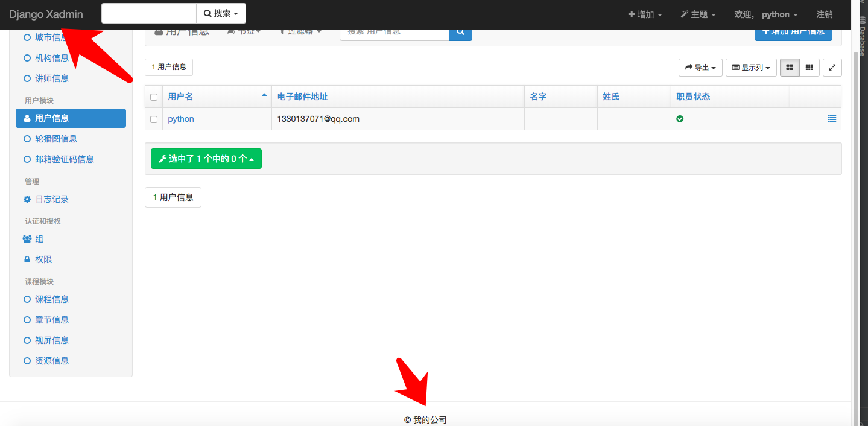Select the fullscreen expand icon above the table

(x=832, y=67)
